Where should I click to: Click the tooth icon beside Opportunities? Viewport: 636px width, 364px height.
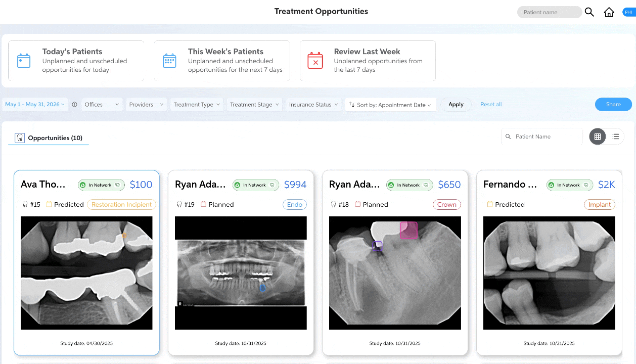pyautogui.click(x=20, y=138)
